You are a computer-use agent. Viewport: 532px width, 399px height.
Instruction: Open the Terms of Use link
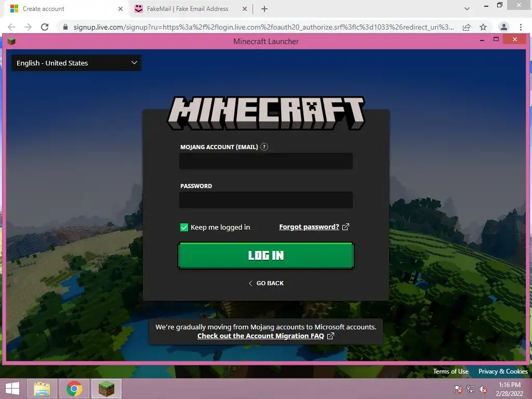pyautogui.click(x=450, y=371)
